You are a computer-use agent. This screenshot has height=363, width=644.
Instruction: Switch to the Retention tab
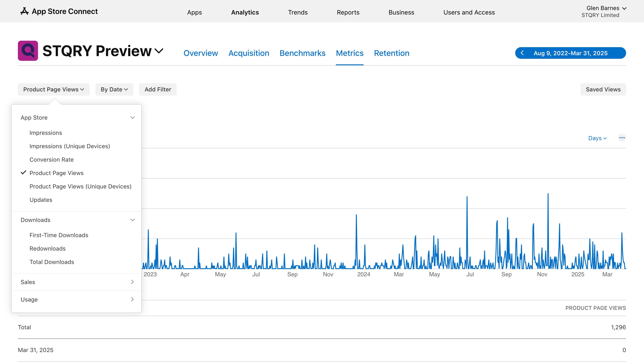click(392, 53)
